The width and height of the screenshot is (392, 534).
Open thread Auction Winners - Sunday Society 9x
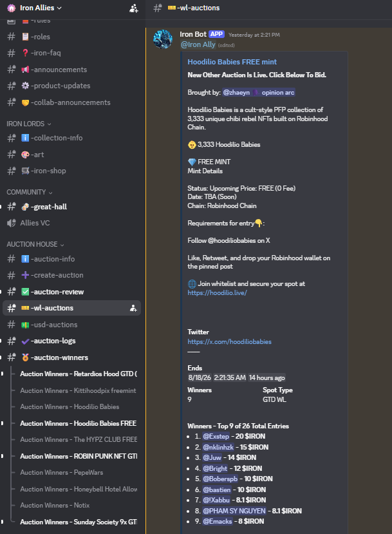click(x=79, y=522)
